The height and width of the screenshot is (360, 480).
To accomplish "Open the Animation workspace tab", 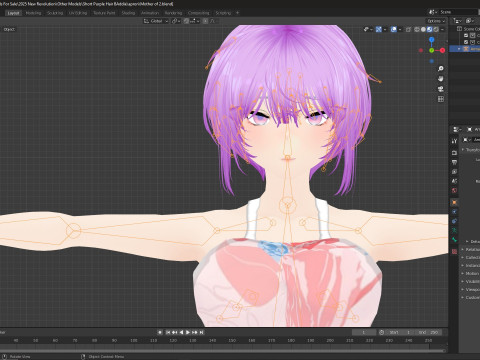I will tap(150, 13).
